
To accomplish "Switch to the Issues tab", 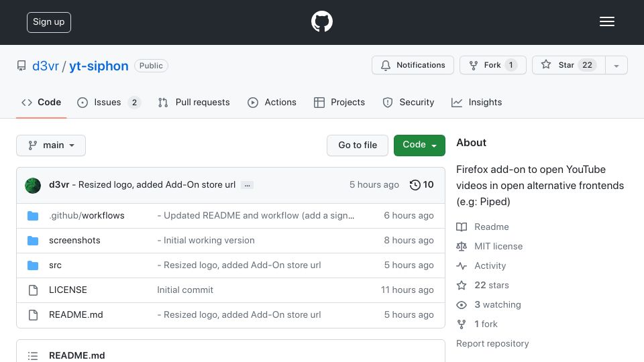I will (x=109, y=102).
